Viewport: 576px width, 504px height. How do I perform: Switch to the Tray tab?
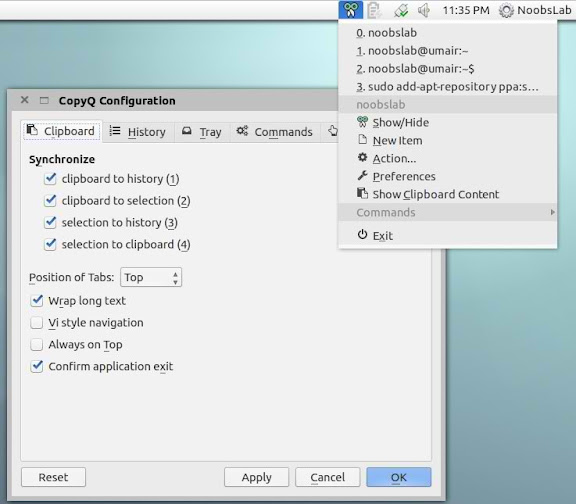(x=202, y=132)
